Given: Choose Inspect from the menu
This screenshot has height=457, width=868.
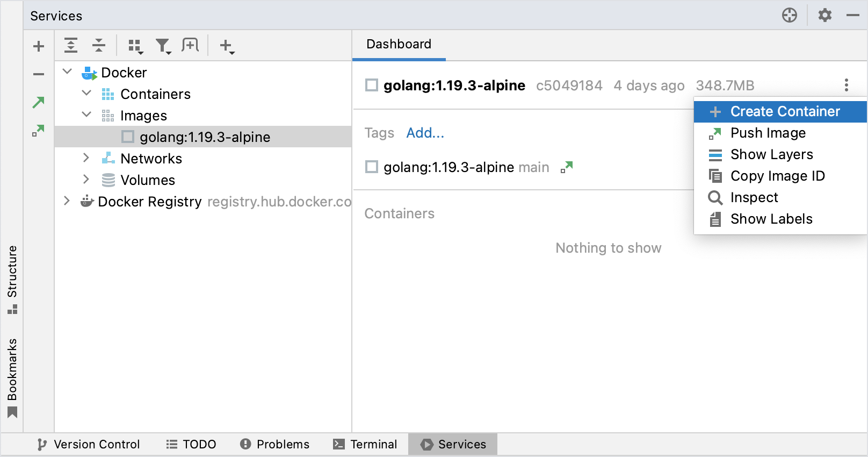Looking at the screenshot, I should tap(780, 197).
